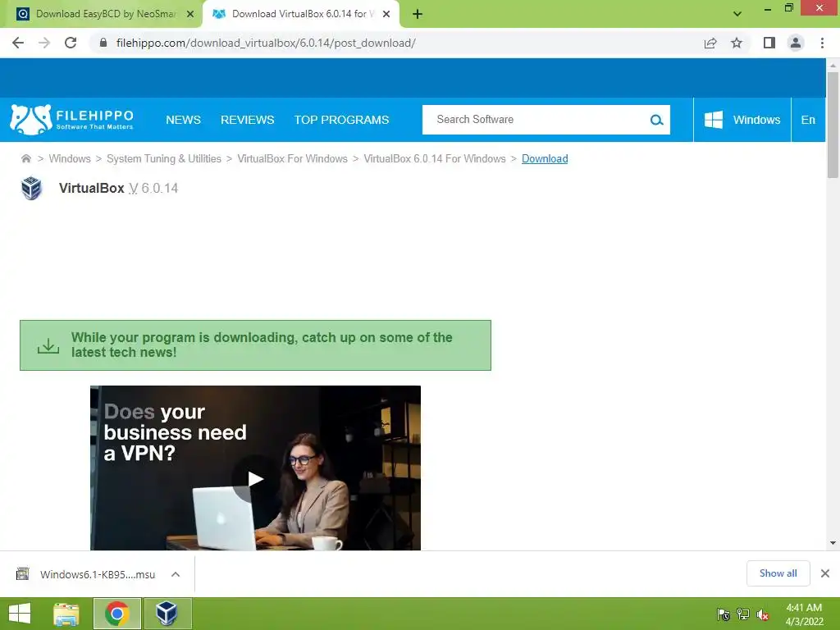Open VirtualBox For Windows breadcrumb
This screenshot has width=840, height=630.
point(293,158)
